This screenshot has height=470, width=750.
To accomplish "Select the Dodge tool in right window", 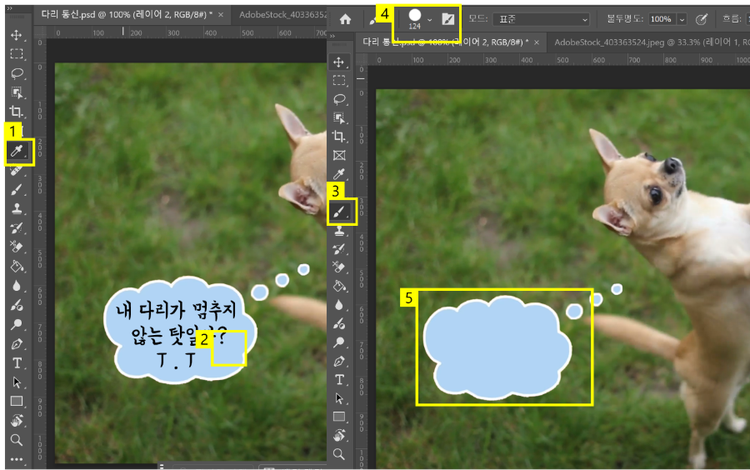I will click(339, 342).
